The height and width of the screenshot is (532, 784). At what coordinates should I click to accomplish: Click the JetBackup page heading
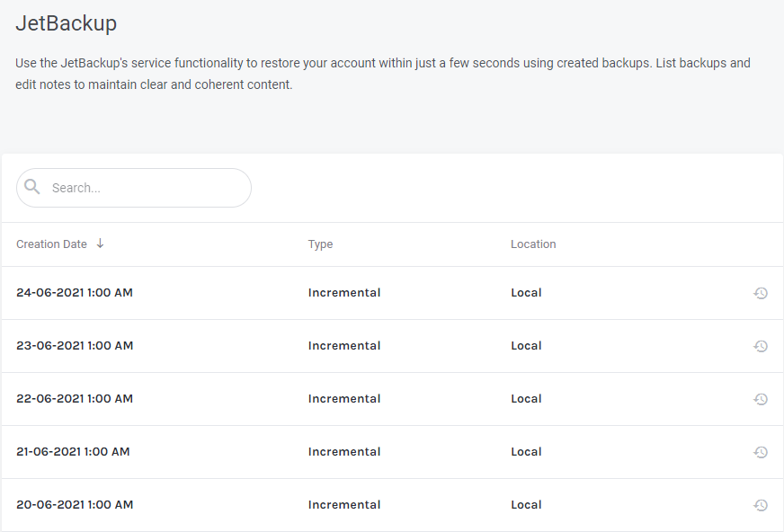pos(67,23)
